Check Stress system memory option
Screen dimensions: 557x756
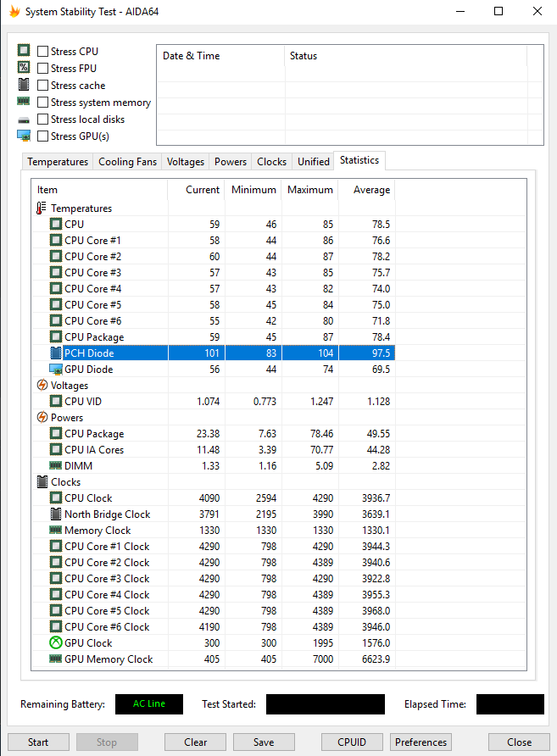43,103
